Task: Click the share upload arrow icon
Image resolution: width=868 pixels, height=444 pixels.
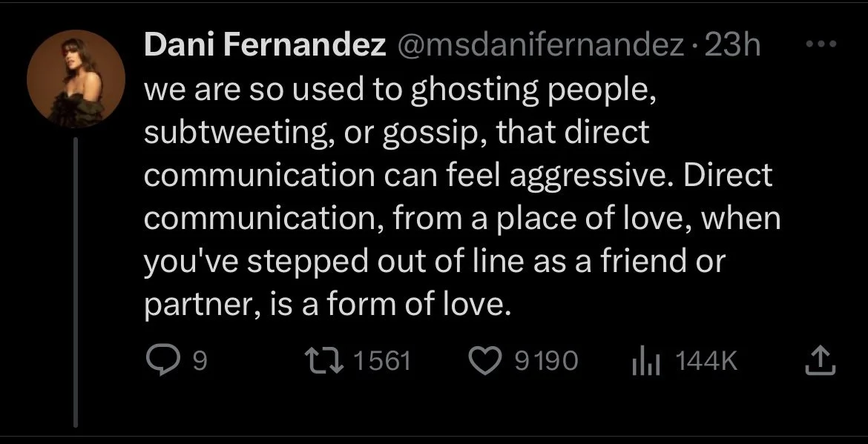Action: tap(820, 360)
